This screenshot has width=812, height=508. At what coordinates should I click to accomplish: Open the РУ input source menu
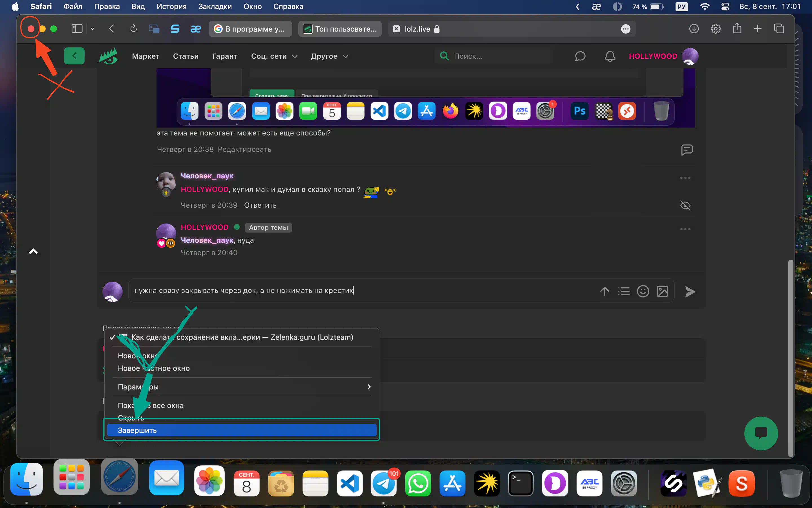(681, 6)
